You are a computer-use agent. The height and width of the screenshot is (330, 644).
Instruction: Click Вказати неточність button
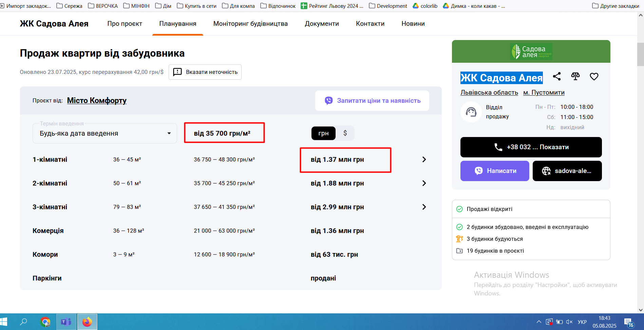click(x=205, y=72)
